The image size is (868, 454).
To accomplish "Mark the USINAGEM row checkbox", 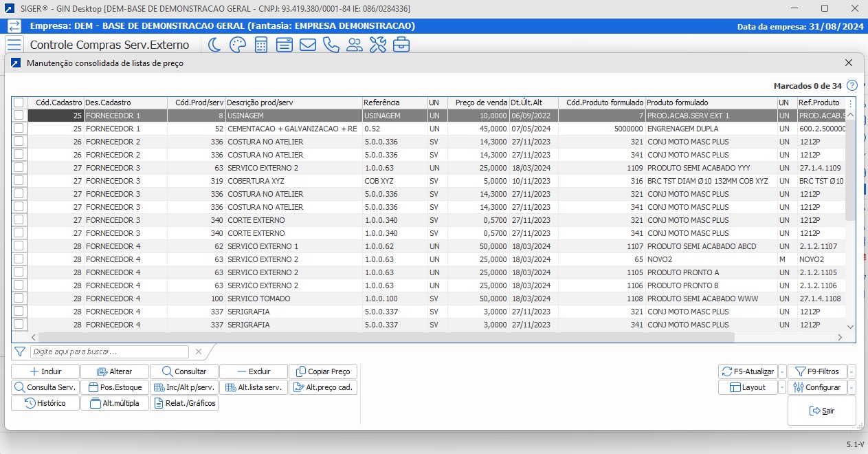I will [x=19, y=116].
